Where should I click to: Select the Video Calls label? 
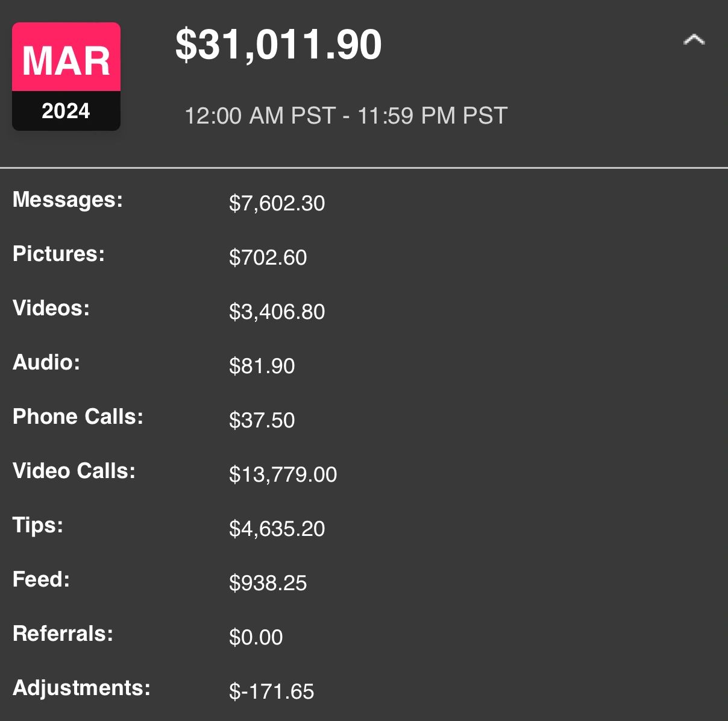click(74, 471)
